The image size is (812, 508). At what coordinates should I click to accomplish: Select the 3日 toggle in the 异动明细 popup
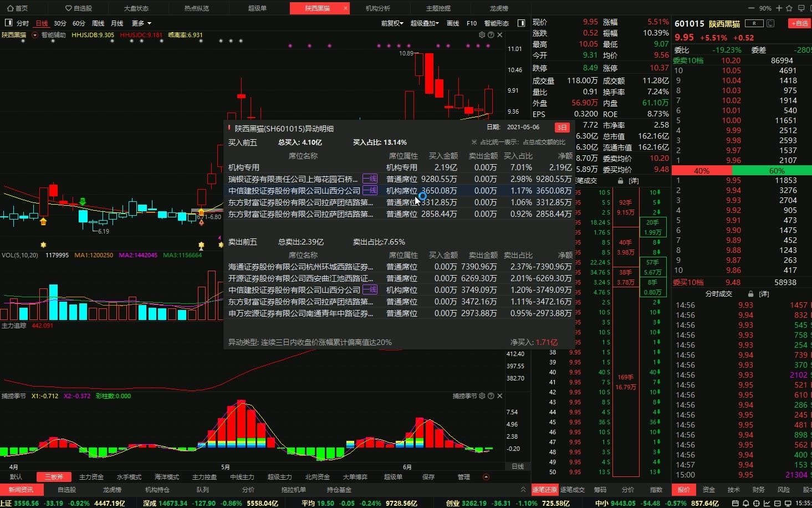pyautogui.click(x=562, y=128)
